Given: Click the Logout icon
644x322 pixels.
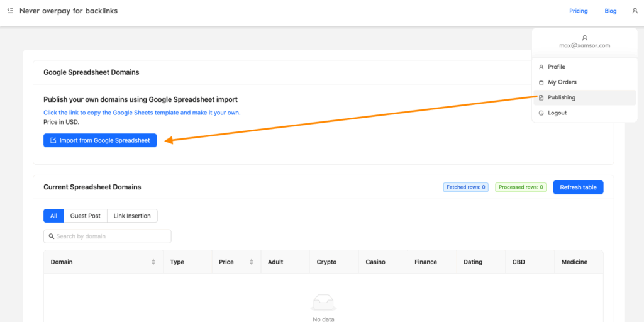Looking at the screenshot, I should [x=541, y=113].
